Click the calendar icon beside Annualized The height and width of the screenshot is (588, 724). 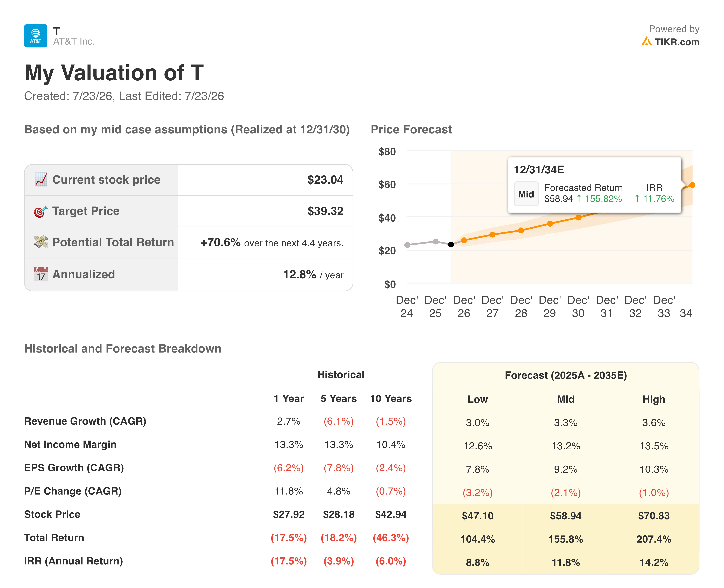coord(41,274)
